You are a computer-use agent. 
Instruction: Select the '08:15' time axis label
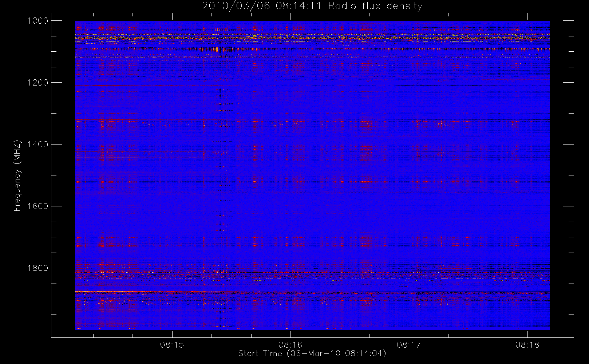tap(172, 345)
